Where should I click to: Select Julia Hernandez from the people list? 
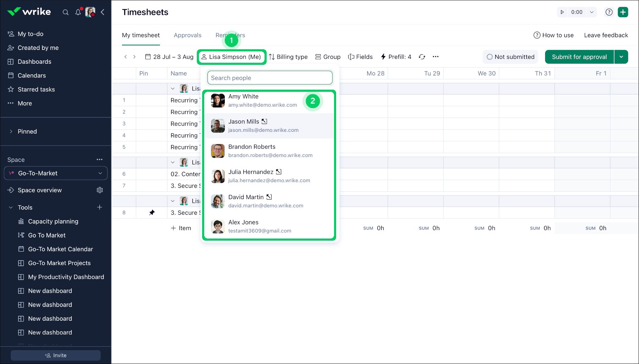(x=270, y=176)
